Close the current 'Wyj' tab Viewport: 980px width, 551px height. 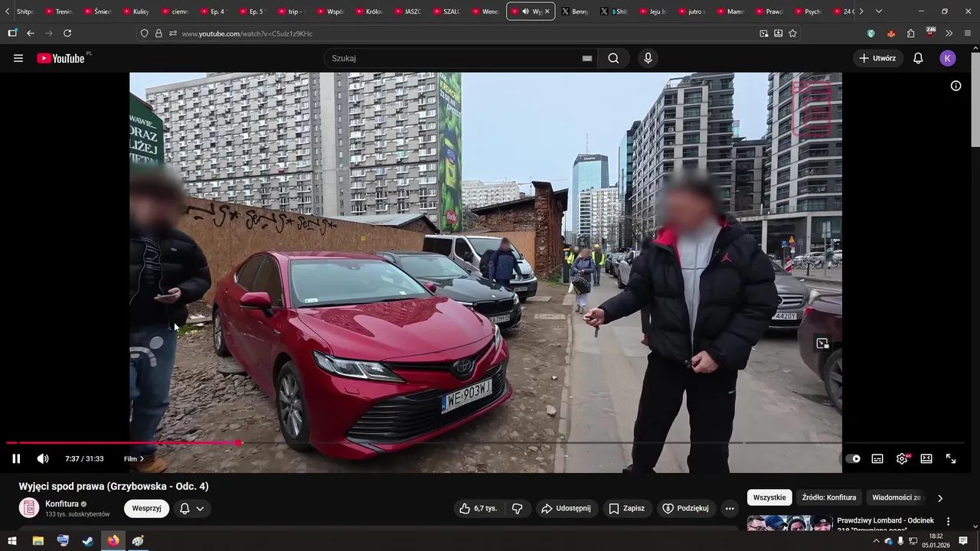click(x=547, y=11)
